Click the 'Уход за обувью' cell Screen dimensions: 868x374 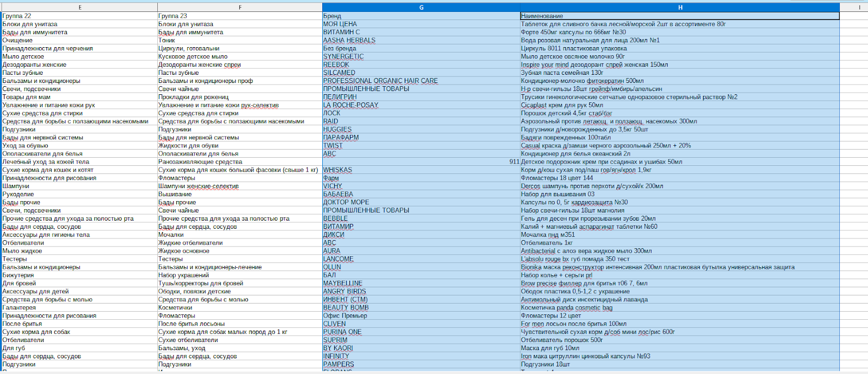coord(80,145)
